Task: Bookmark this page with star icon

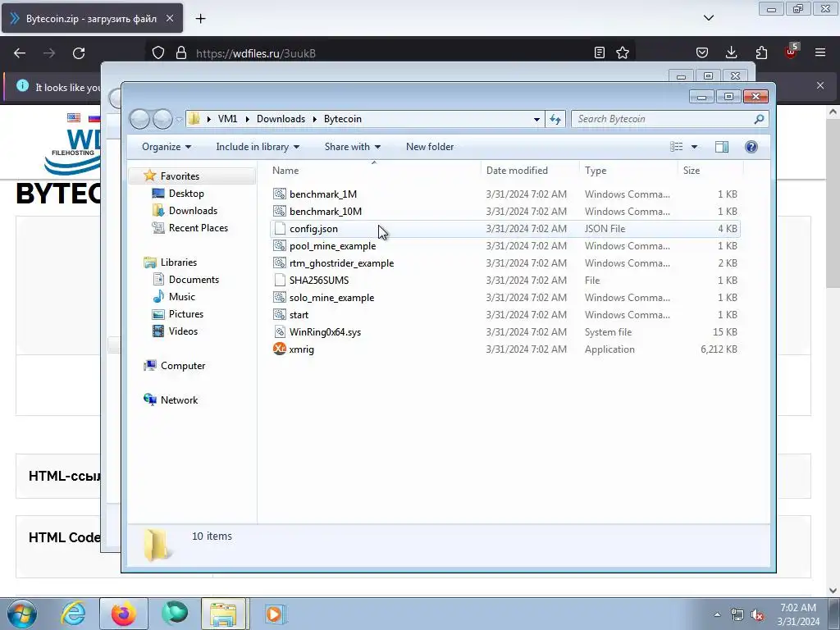Action: pyautogui.click(x=623, y=52)
